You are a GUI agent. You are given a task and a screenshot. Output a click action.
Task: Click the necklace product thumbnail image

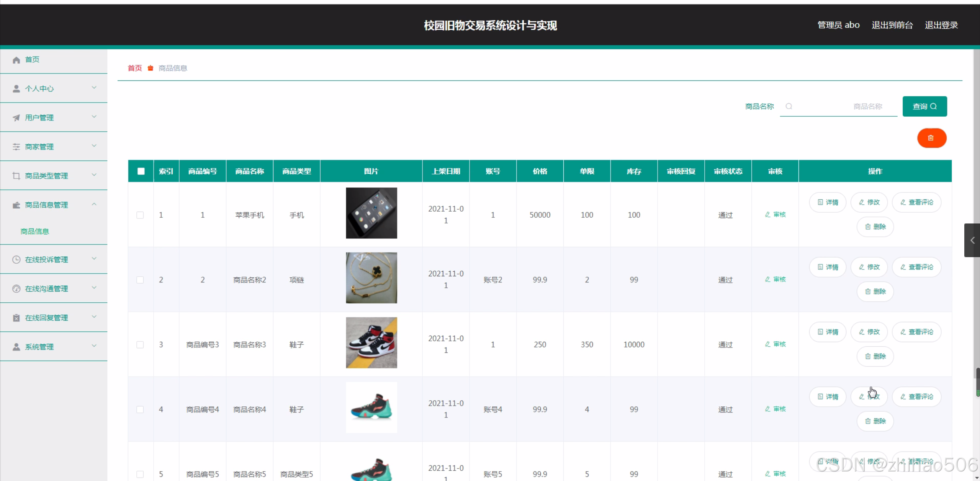371,278
